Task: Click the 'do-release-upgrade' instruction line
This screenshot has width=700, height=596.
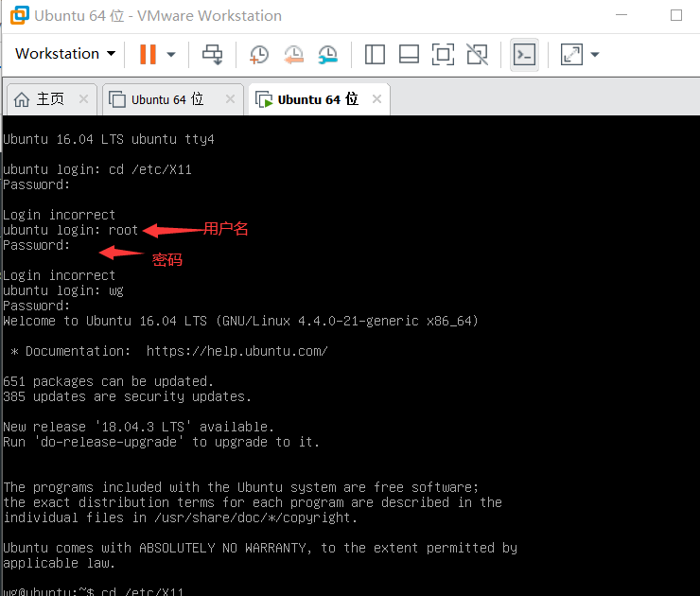Action: [161, 443]
